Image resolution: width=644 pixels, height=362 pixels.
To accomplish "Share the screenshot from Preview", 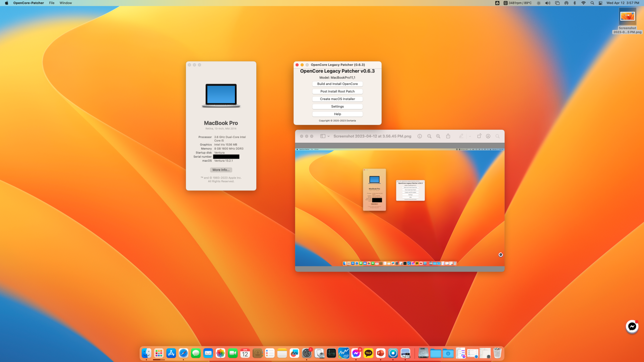I will (448, 136).
